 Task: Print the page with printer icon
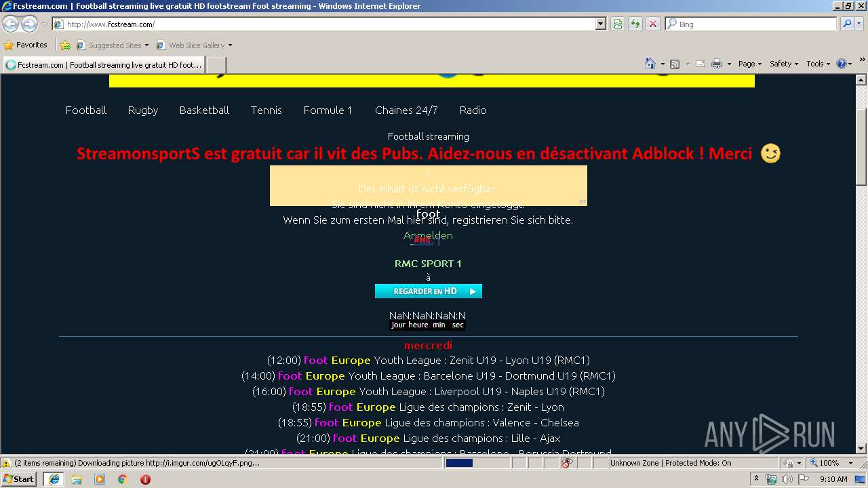[717, 64]
